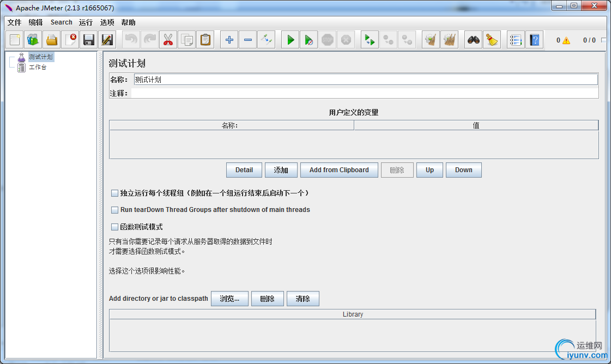Image resolution: width=611 pixels, height=364 pixels.
Task: Click the Save As pencil-on-disk icon
Action: coord(107,40)
